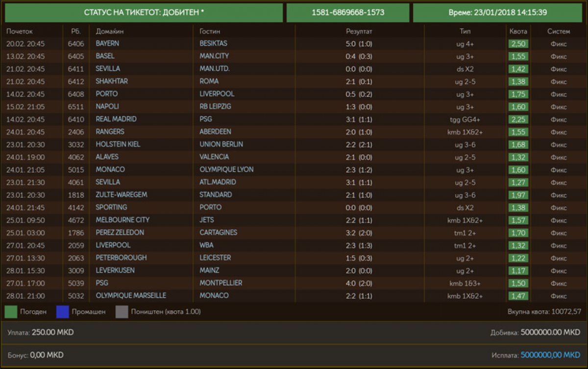The height and width of the screenshot is (369, 588).
Task: Click home team BASEL
Action: 105,56
